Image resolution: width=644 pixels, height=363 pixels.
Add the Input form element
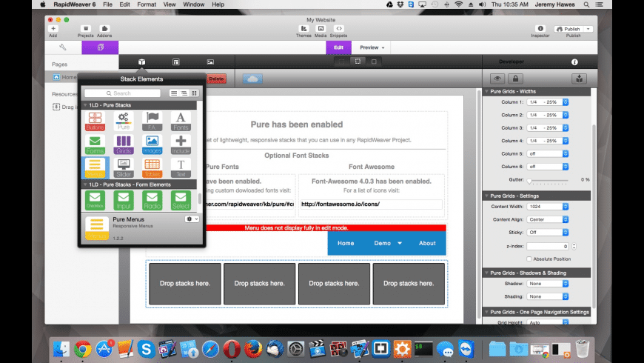[x=124, y=200]
